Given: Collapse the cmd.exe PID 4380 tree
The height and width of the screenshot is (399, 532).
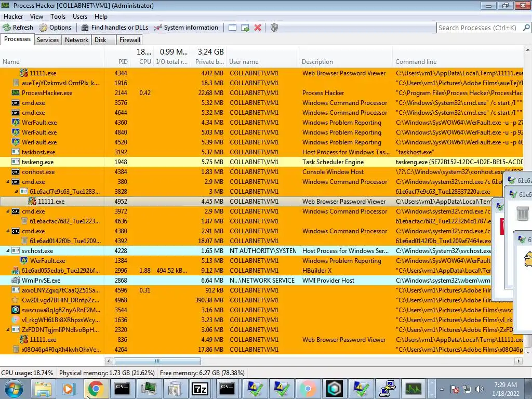Looking at the screenshot, I should click(x=8, y=231).
